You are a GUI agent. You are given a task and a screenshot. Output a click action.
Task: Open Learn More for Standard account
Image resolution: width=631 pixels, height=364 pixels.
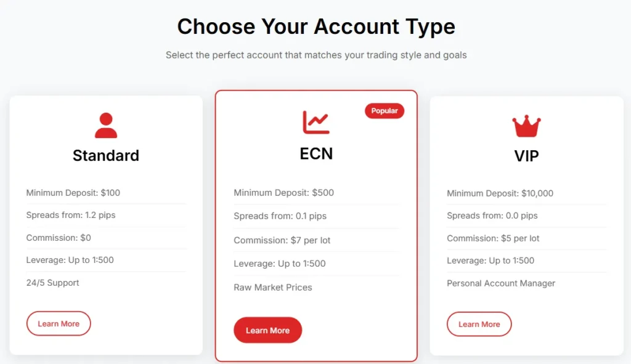click(59, 324)
